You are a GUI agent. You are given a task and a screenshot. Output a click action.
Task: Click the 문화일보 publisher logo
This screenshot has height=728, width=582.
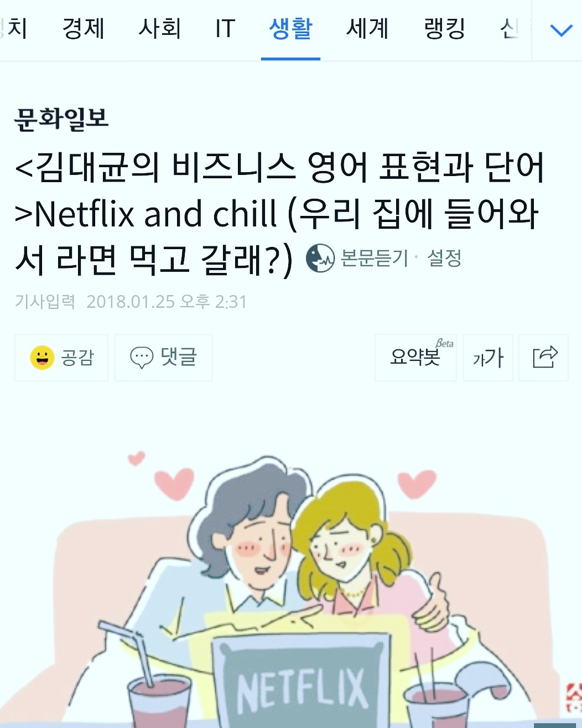(61, 119)
